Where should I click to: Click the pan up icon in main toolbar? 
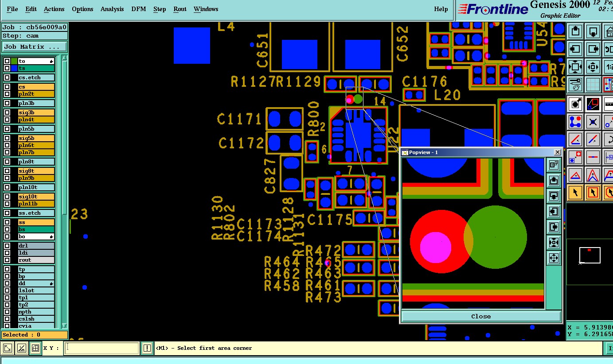(575, 31)
